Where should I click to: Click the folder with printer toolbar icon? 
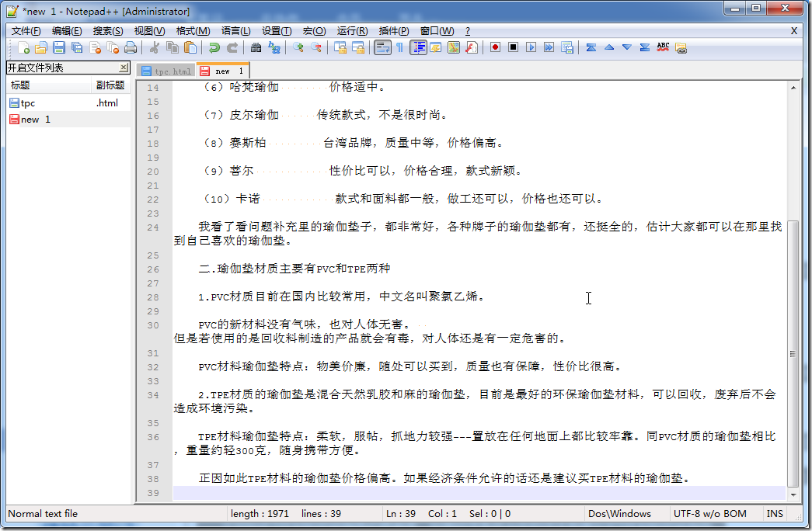click(681, 47)
